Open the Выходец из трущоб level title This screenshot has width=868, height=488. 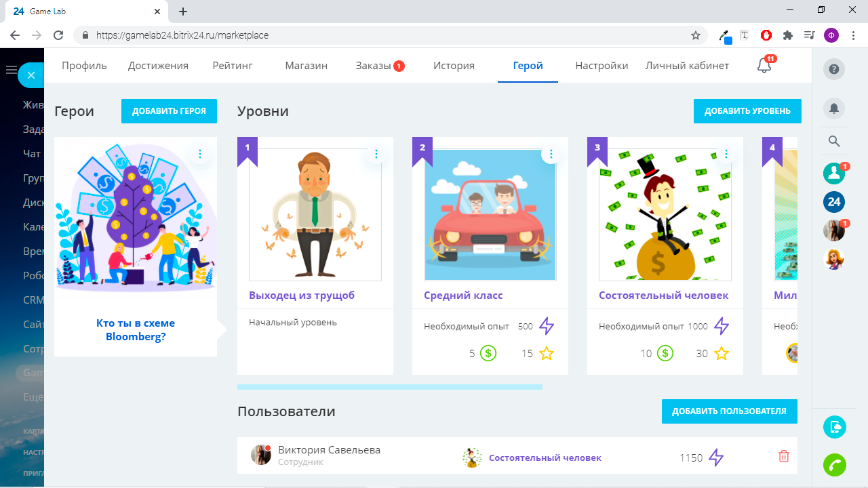point(302,296)
